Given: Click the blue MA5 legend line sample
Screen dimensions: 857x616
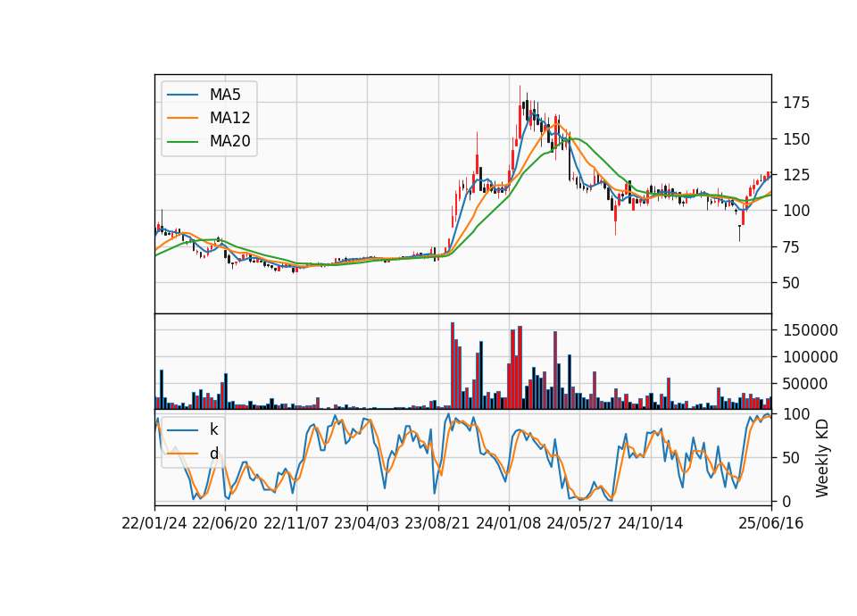Looking at the screenshot, I should tap(182, 96).
